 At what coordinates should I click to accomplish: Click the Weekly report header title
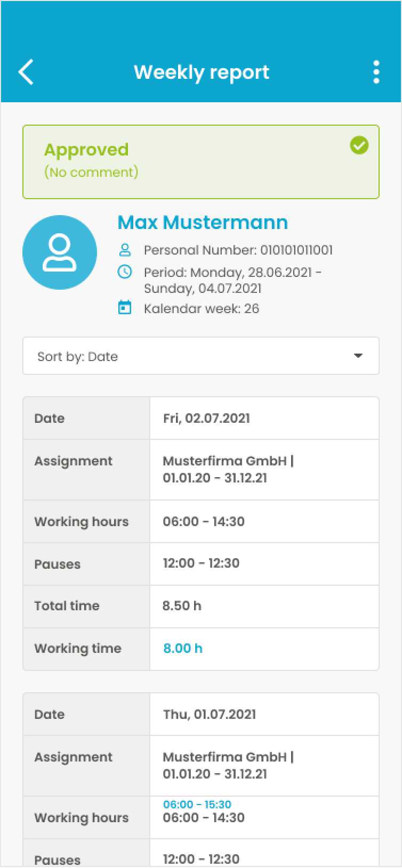(201, 72)
